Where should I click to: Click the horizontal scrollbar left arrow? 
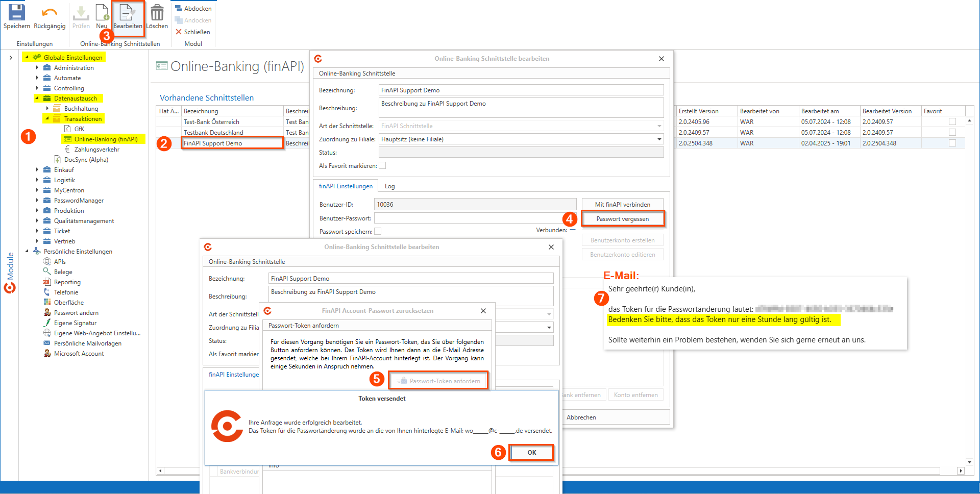pyautogui.click(x=161, y=471)
